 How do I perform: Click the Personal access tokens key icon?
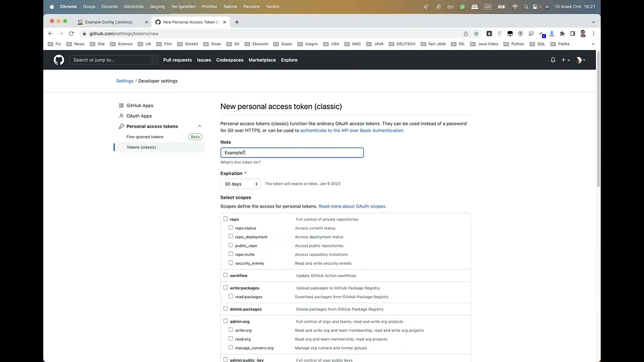[121, 126]
